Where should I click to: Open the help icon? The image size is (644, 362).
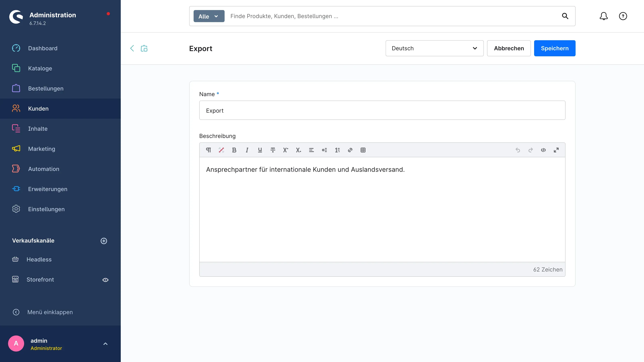[x=623, y=16]
